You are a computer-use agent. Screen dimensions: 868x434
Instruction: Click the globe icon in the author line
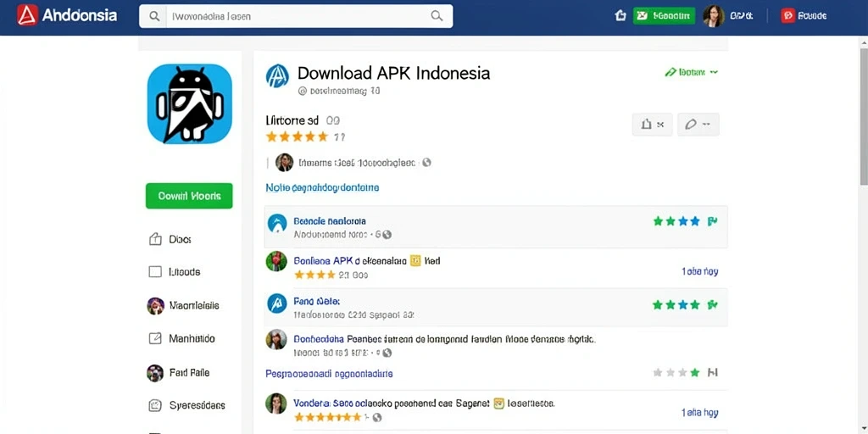(426, 163)
